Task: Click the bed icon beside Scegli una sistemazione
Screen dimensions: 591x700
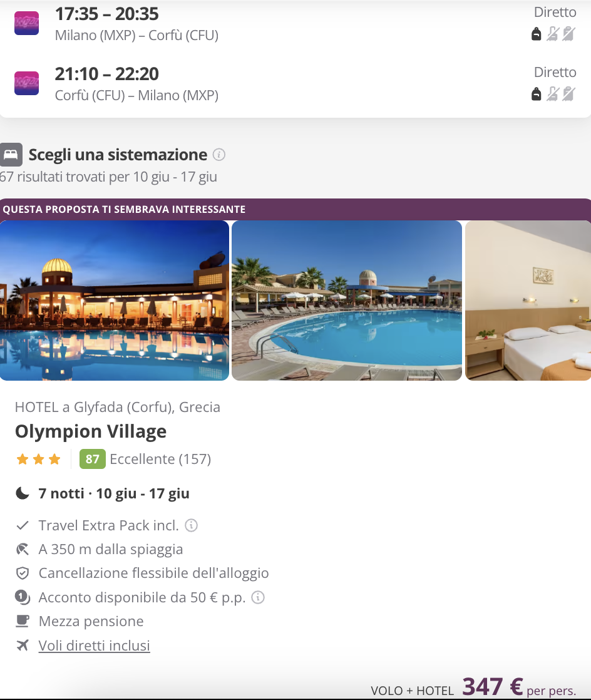Action: [11, 155]
